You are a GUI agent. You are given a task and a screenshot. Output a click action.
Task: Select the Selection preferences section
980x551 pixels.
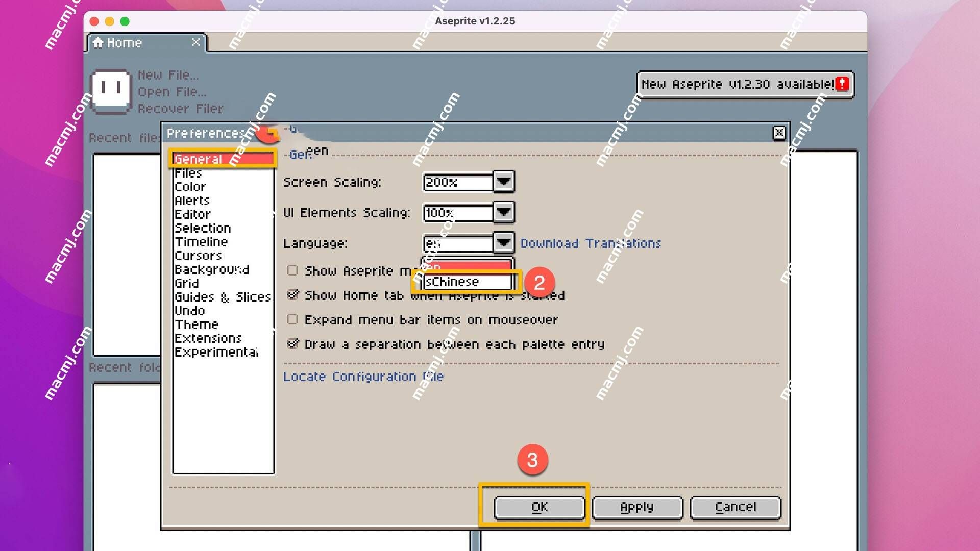tap(223, 228)
